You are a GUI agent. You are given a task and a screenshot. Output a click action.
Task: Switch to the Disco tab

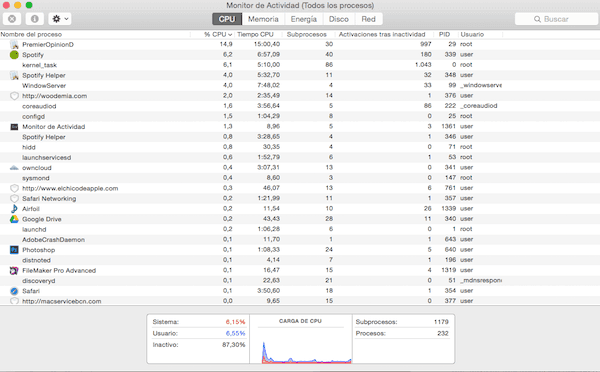coord(339,19)
